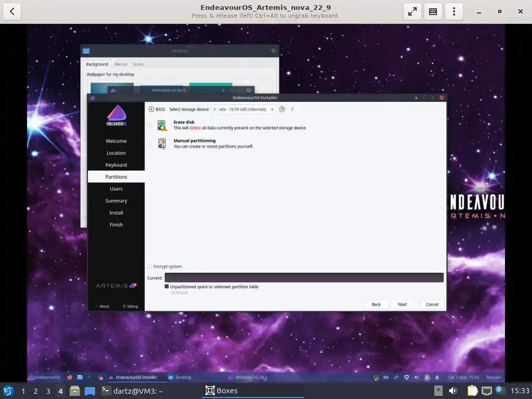The image size is (532, 399).
Task: Click the question mark help icon
Action: click(x=292, y=109)
